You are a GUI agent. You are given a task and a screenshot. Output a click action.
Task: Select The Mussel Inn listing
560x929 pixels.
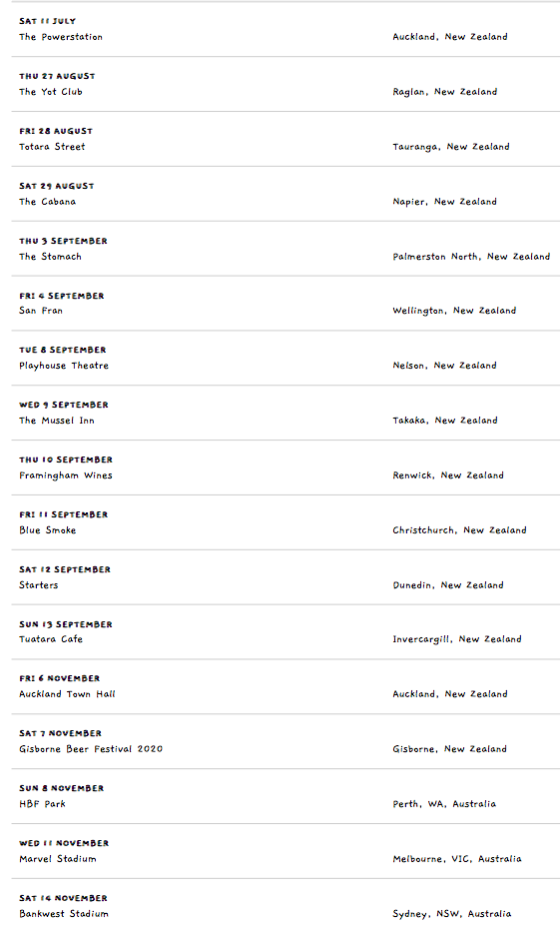click(x=57, y=421)
